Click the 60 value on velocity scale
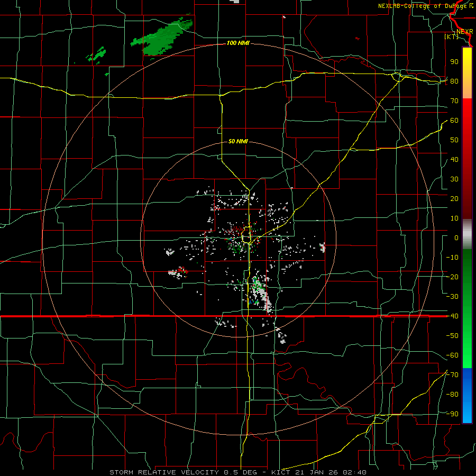The width and height of the screenshot is (476, 476). pyautogui.click(x=454, y=121)
